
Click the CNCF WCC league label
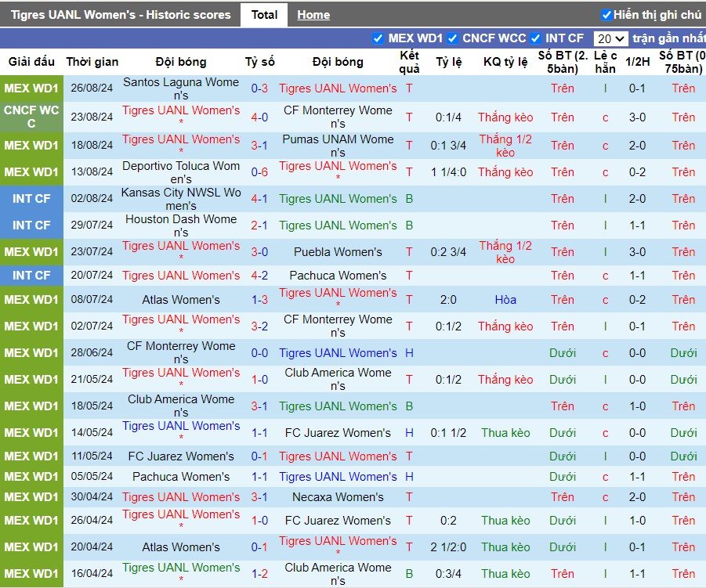point(31,117)
